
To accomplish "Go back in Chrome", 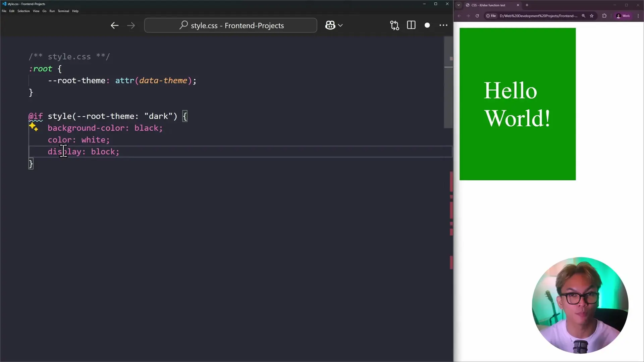I will (x=459, y=16).
